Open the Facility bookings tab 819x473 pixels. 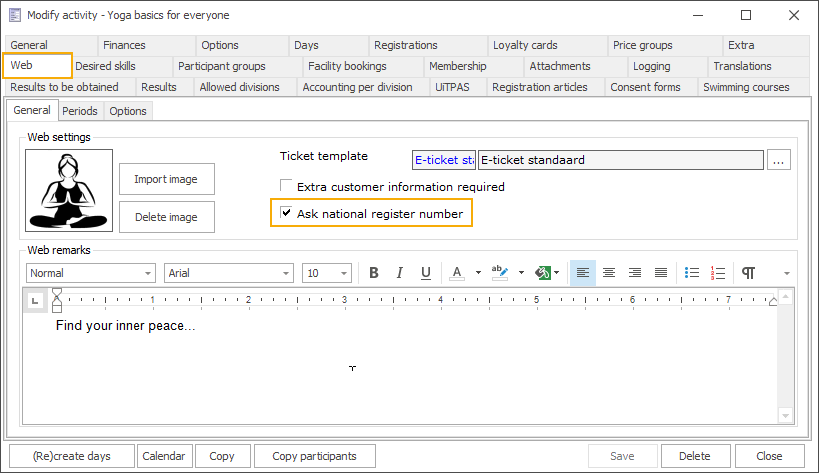[x=347, y=66]
